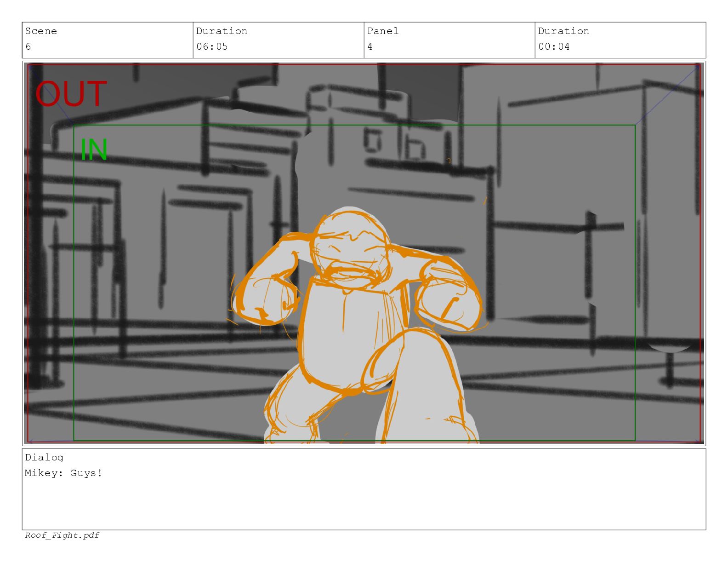Image resolution: width=728 pixels, height=563 pixels.
Task: Click the scene duration value '06:05'
Action: click(212, 46)
